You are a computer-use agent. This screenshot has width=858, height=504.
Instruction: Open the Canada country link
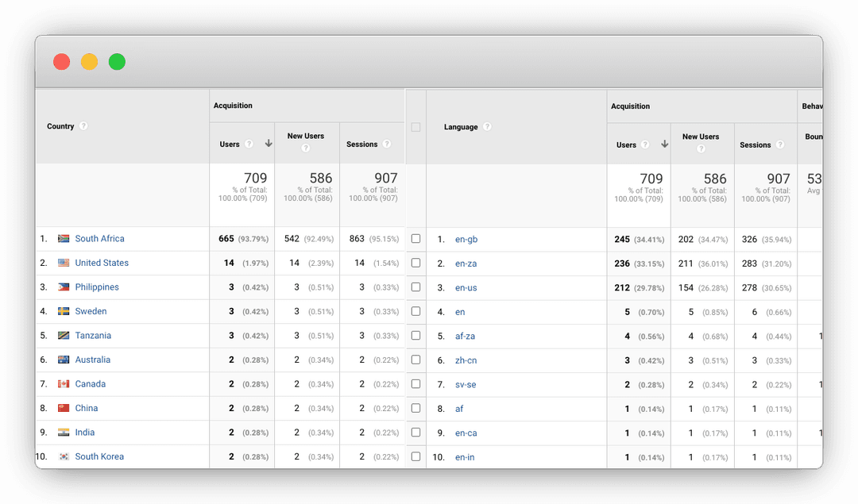pyautogui.click(x=91, y=383)
